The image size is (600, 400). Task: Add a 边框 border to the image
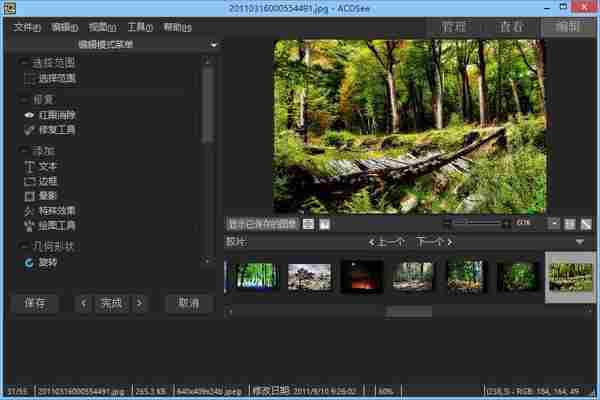[46, 182]
